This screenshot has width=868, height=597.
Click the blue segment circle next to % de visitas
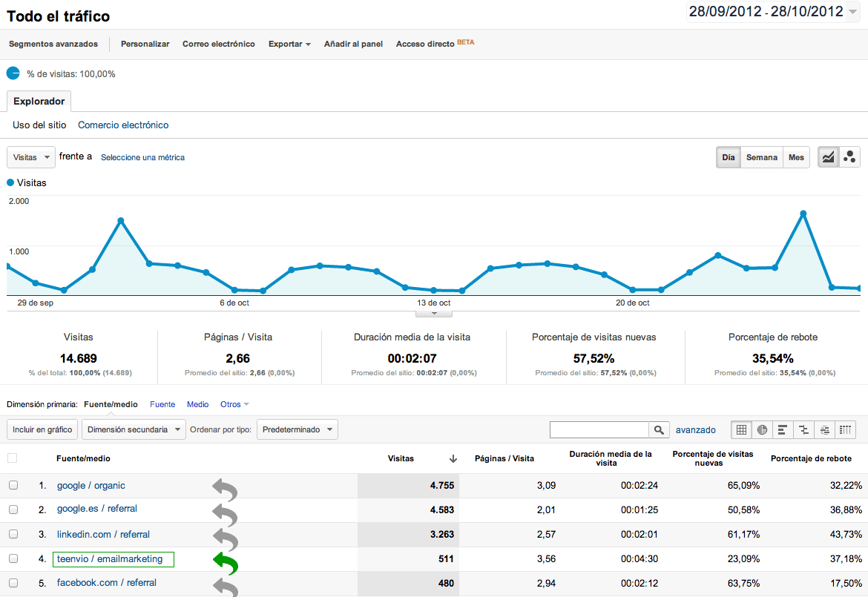tap(13, 73)
